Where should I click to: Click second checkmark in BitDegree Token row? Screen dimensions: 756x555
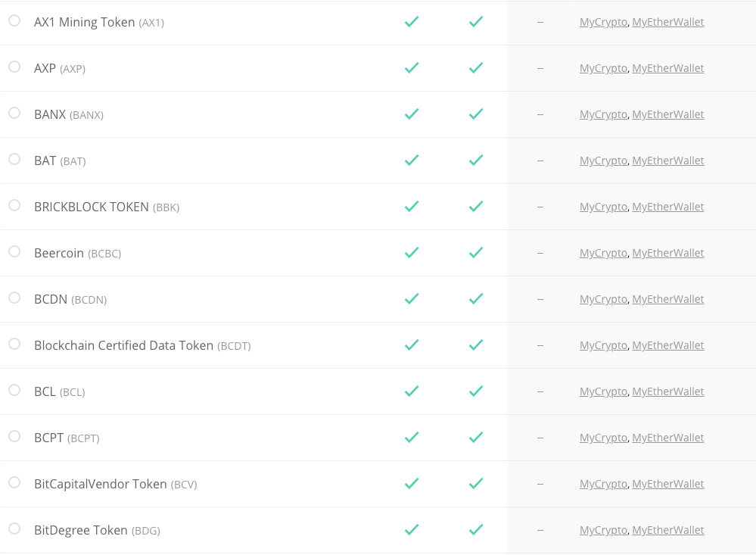point(476,530)
